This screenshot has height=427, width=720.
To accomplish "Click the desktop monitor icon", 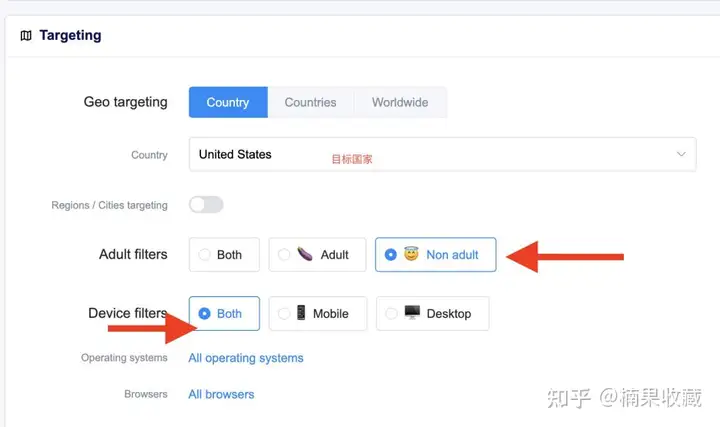I will 412,312.
